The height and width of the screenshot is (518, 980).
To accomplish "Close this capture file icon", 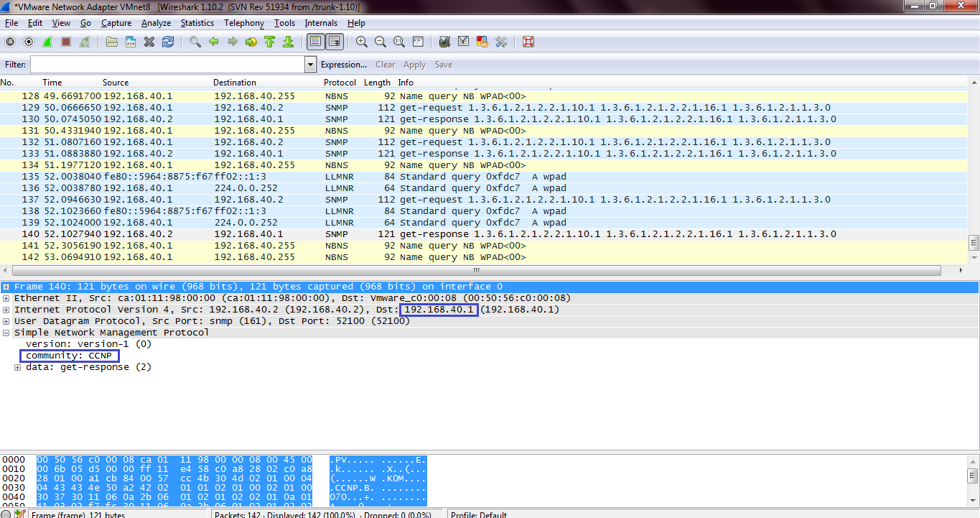I will tap(149, 42).
